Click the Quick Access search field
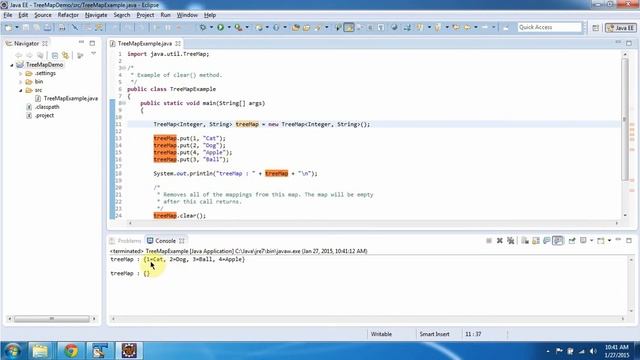Image resolution: width=640 pixels, height=360 pixels. coord(549,27)
